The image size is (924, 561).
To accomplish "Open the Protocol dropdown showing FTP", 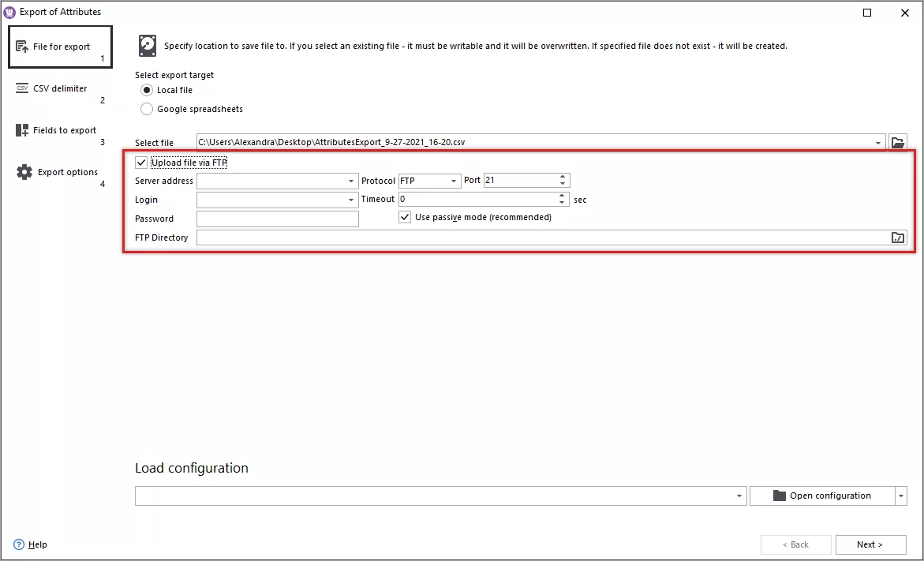I will pos(451,180).
